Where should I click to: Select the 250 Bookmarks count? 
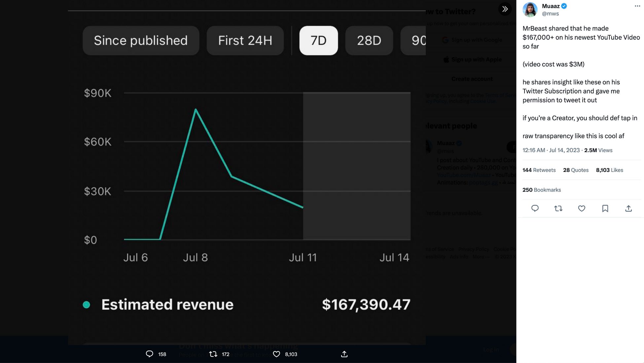[542, 190]
